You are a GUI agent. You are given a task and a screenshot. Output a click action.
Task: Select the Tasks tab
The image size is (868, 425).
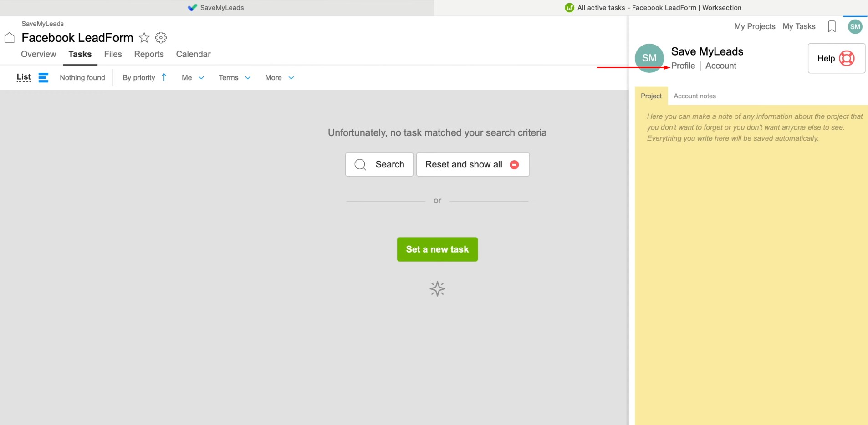[x=80, y=54]
